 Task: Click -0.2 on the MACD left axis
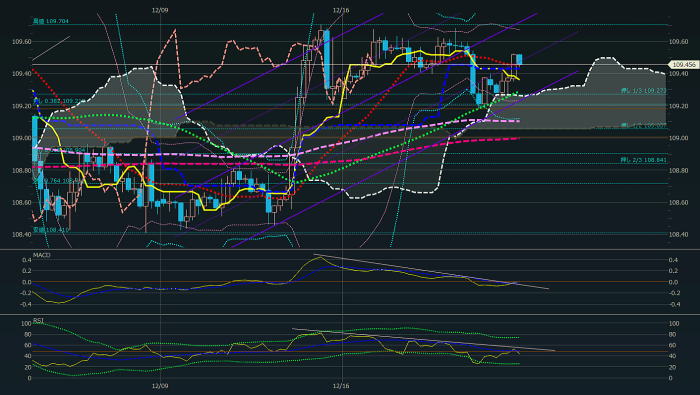point(25,293)
